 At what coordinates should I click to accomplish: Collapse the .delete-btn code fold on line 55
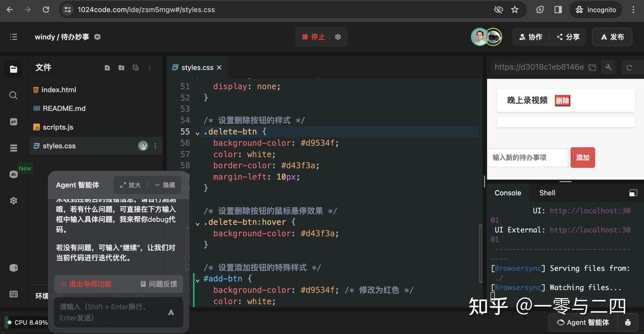tap(197, 132)
